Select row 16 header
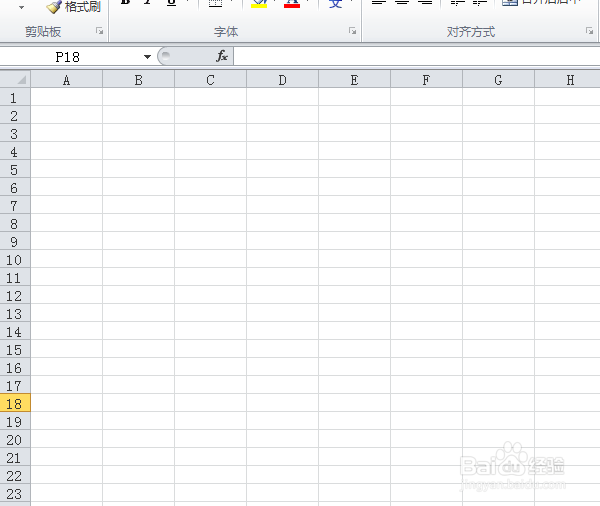600x506 pixels. 15,367
